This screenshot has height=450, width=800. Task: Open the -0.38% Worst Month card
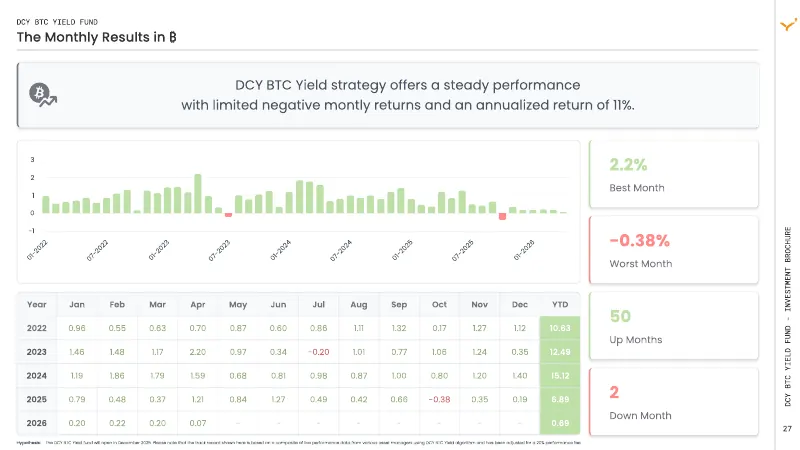673,250
